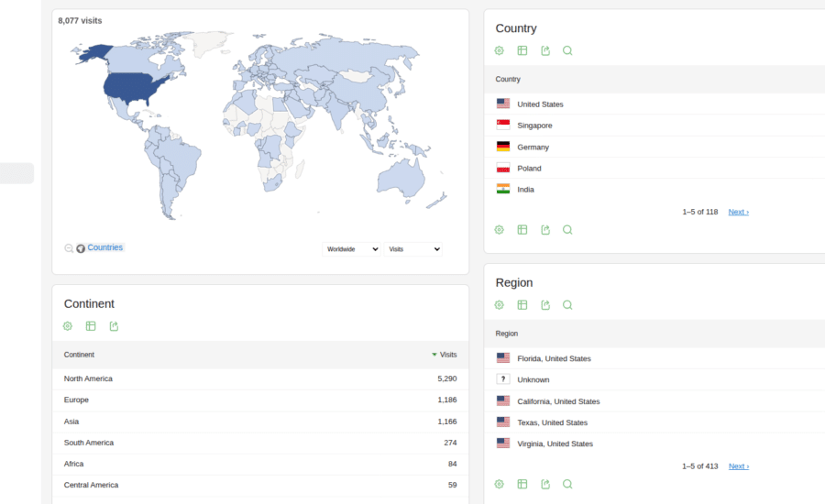Image resolution: width=825 pixels, height=504 pixels.
Task: Select the North America continent row
Action: (x=260, y=378)
